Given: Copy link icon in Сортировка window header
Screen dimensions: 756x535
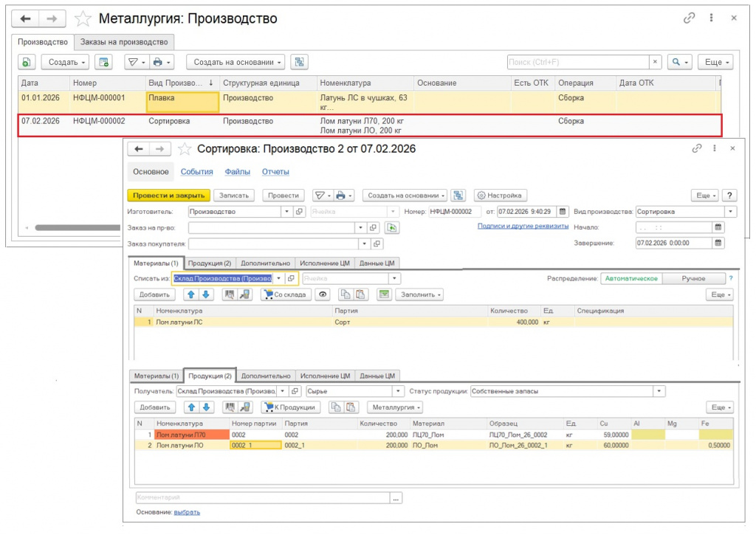Looking at the screenshot, I should 697,148.
